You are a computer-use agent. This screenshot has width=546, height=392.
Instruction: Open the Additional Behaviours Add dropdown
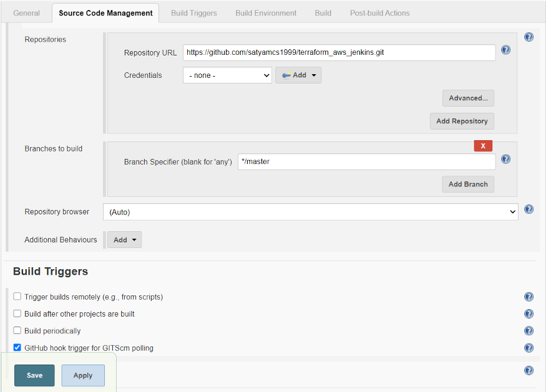point(124,240)
